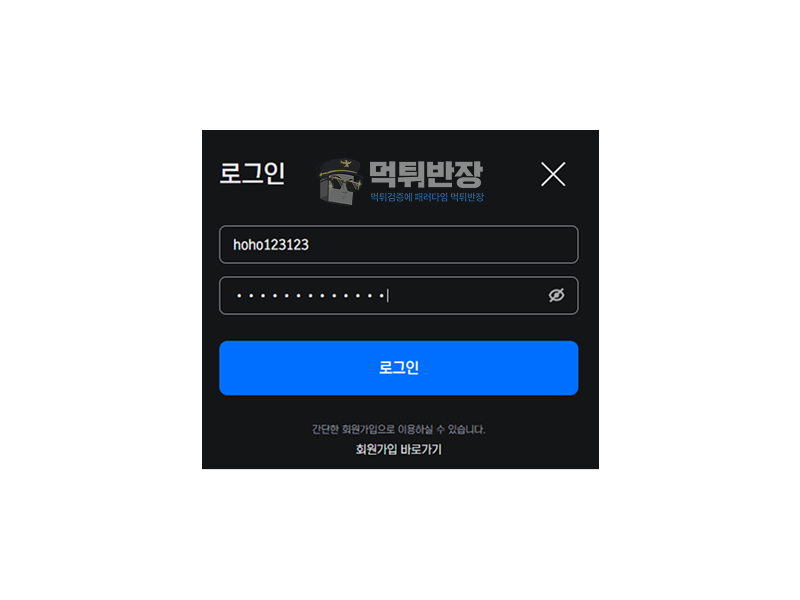Click the police-cap mascot logo icon
800x600 pixels.
(x=340, y=181)
